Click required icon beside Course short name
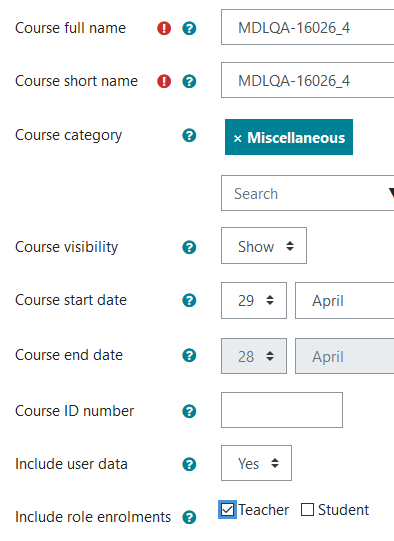394x541 pixels. [x=164, y=81]
